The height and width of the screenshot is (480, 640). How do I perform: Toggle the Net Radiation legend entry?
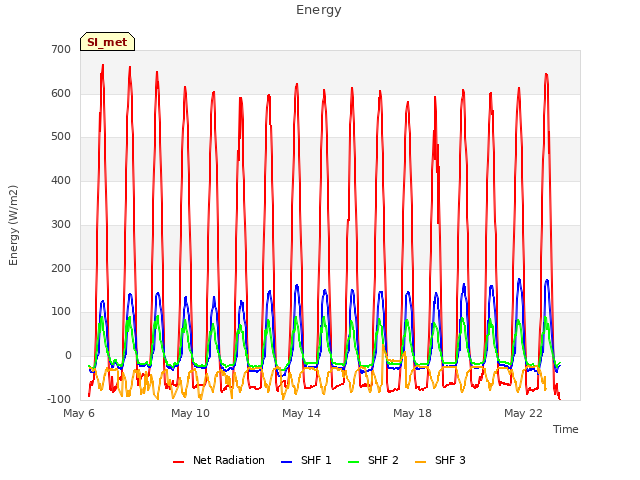(219, 460)
